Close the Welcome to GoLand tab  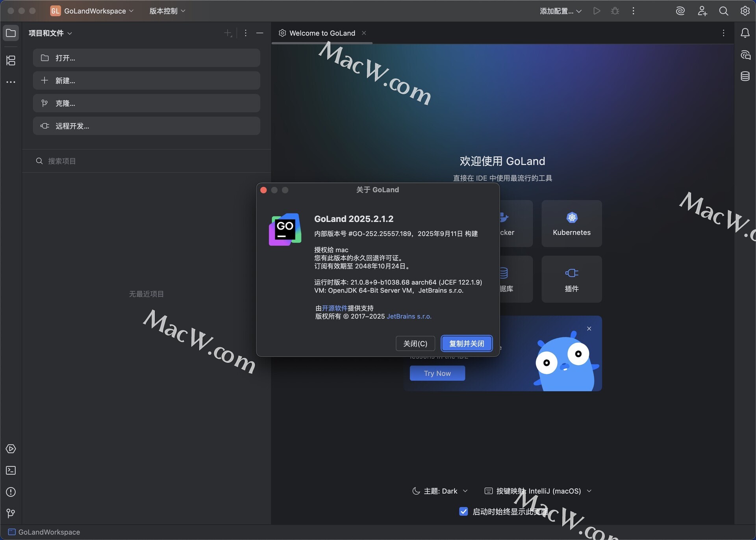(364, 33)
